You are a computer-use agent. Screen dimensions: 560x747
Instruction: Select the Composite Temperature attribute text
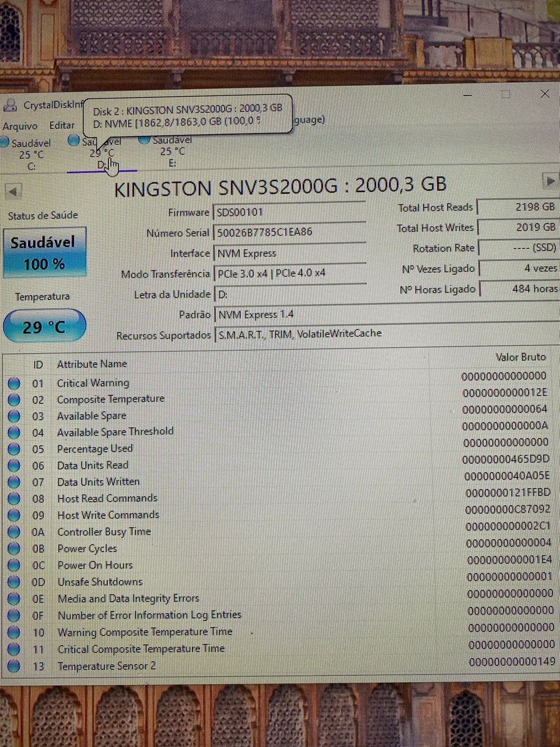[x=111, y=399]
